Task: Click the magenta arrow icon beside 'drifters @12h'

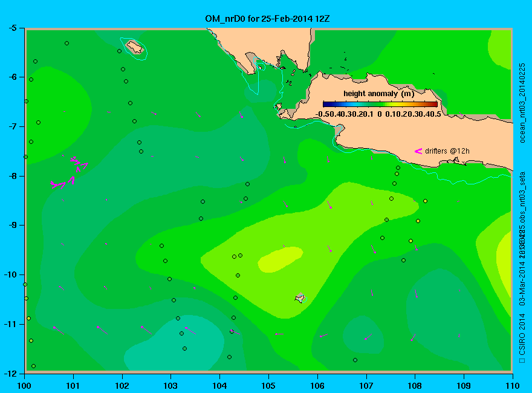Action: click(418, 151)
